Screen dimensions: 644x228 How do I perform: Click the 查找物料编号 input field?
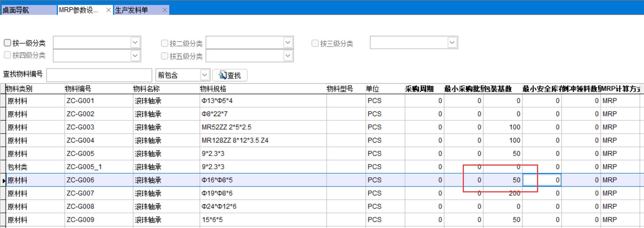[99, 75]
